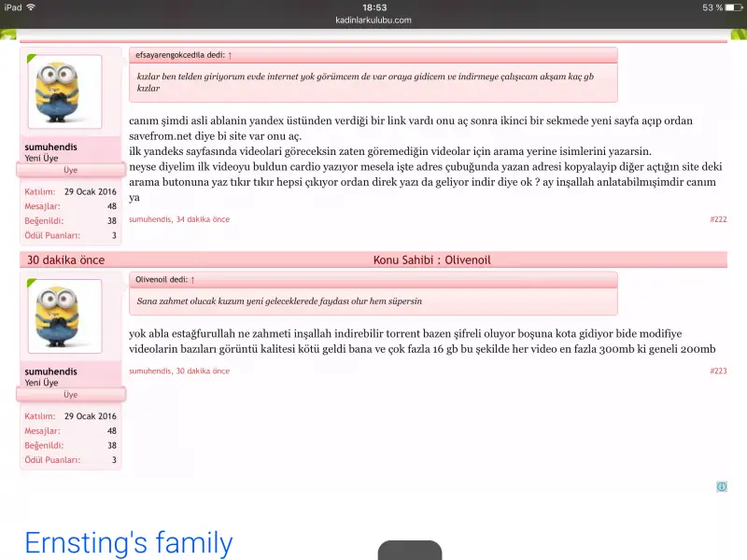The width and height of the screenshot is (747, 560).
Task: Tap the minion avatar in post #223
Action: (64, 315)
